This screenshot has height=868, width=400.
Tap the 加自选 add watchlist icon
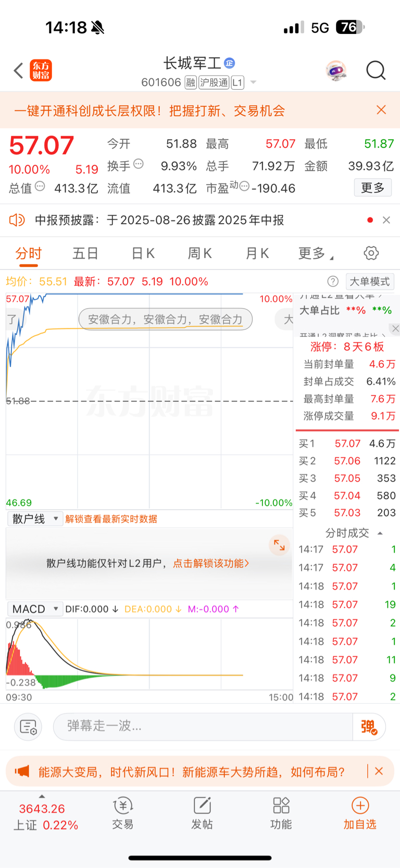[360, 813]
